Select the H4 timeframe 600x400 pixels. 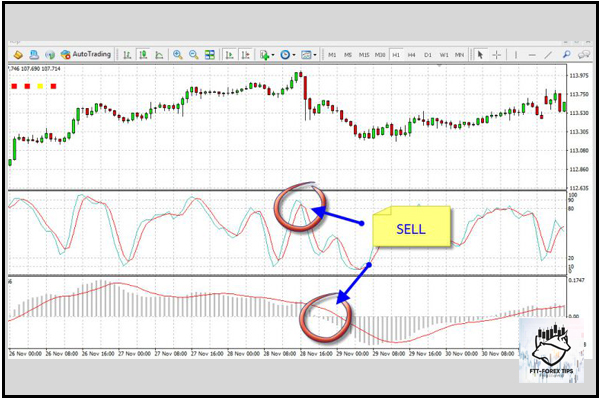coord(412,55)
